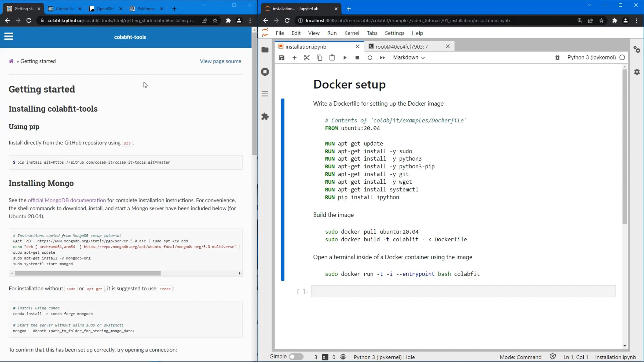This screenshot has height=362, width=644.
Task: Open the Help menu
Action: 417,33
